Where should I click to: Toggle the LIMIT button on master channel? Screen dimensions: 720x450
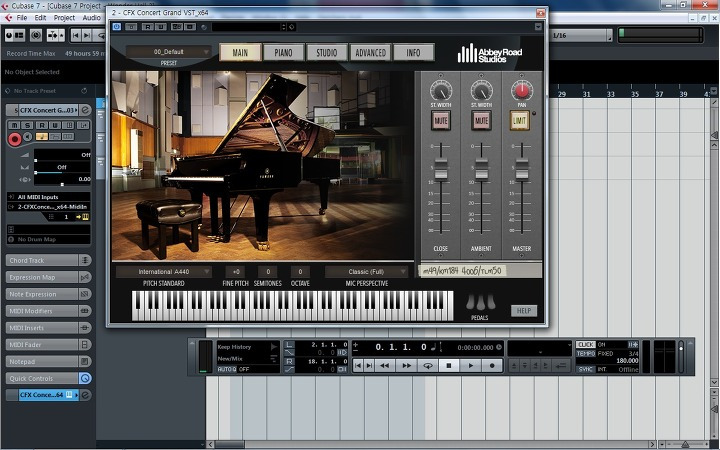(x=520, y=121)
